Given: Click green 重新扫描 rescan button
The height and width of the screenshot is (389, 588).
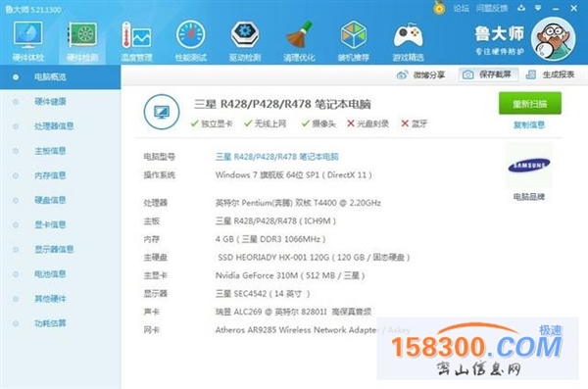Looking at the screenshot, I should (530, 103).
